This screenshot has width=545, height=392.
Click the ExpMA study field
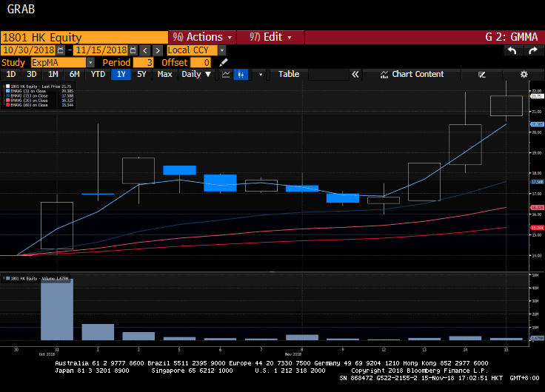click(x=58, y=62)
